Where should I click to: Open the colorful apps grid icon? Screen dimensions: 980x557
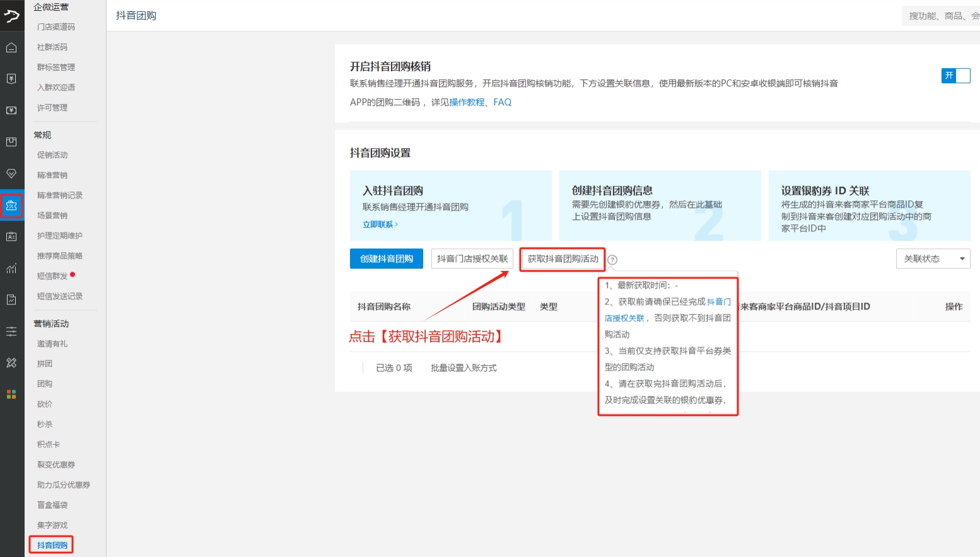point(11,394)
